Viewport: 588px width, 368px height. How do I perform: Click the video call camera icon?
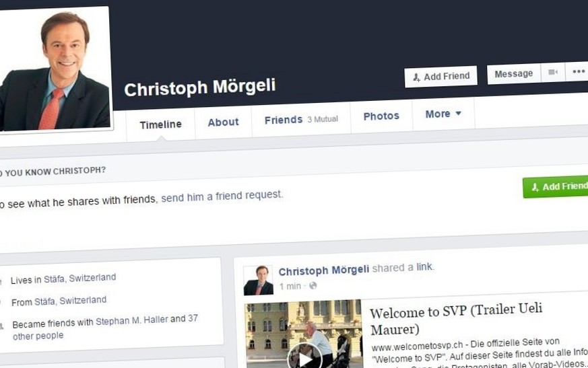[553, 72]
